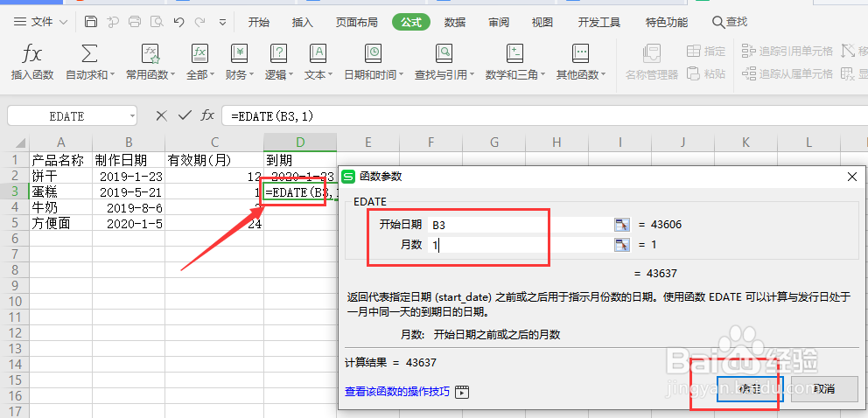Click 确定 in the 函数参数 dialog
Image resolution: width=868 pixels, height=418 pixels.
(750, 388)
